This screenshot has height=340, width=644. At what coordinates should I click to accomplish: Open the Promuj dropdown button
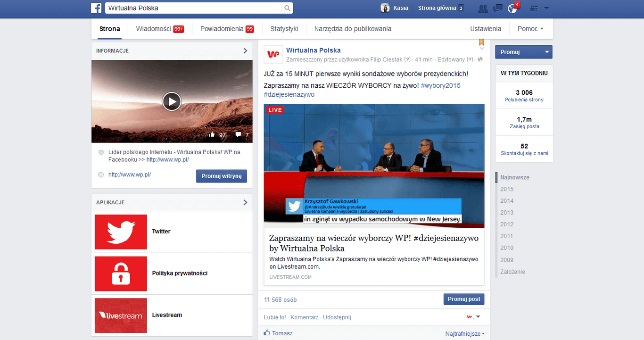523,52
